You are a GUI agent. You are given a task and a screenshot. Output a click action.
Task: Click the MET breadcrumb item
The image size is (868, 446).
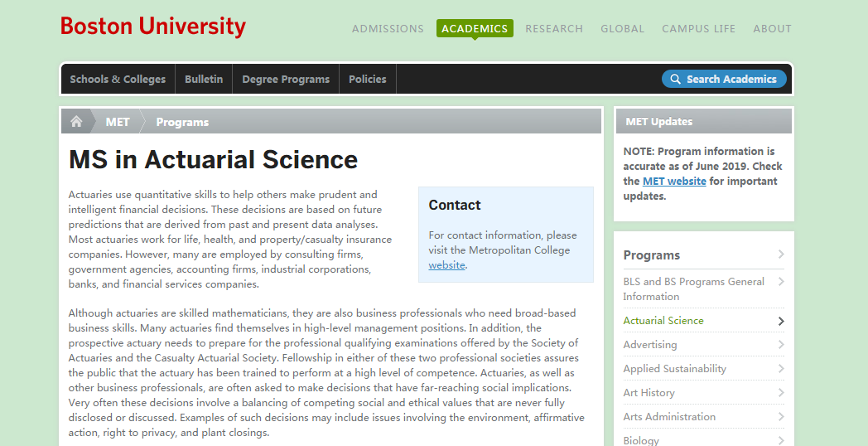point(118,122)
